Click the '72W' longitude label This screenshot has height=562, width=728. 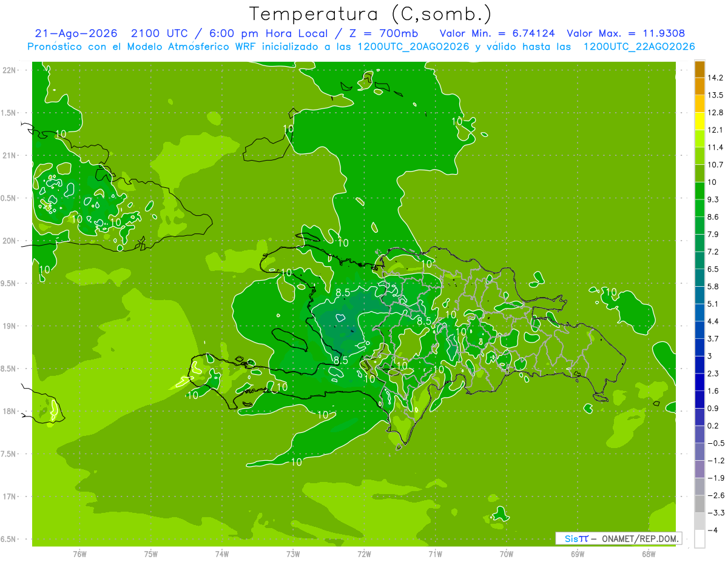(x=364, y=554)
